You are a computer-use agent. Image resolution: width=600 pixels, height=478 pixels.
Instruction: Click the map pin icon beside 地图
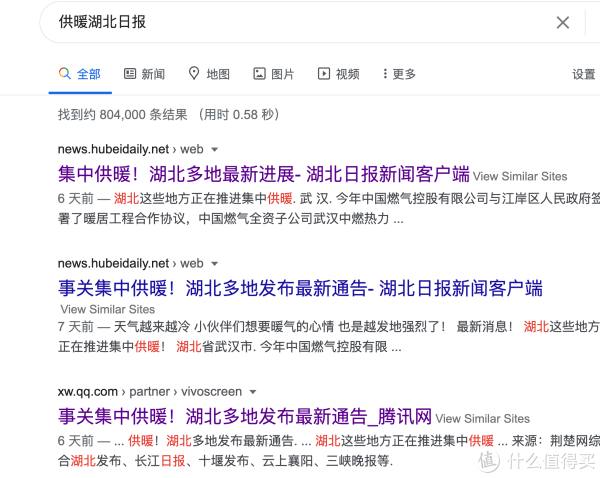click(x=194, y=73)
